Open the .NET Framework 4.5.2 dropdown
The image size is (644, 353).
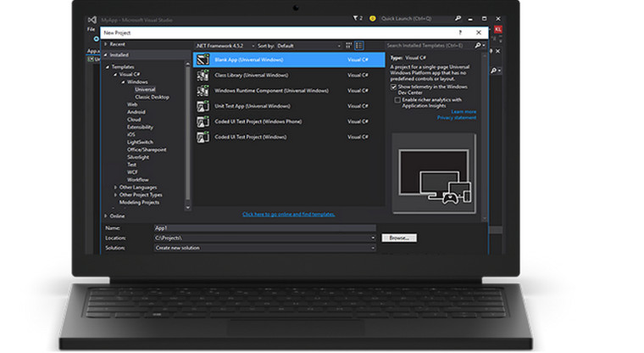pos(225,46)
